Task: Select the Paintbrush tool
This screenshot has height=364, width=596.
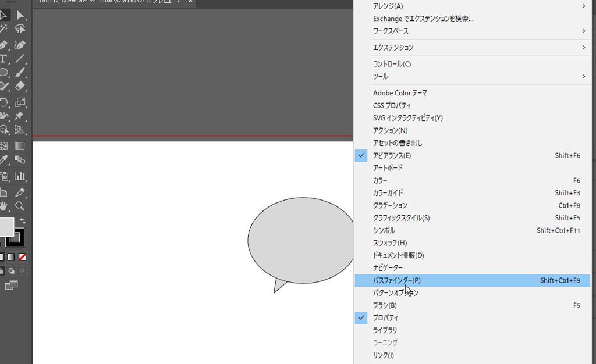Action: coord(20,73)
